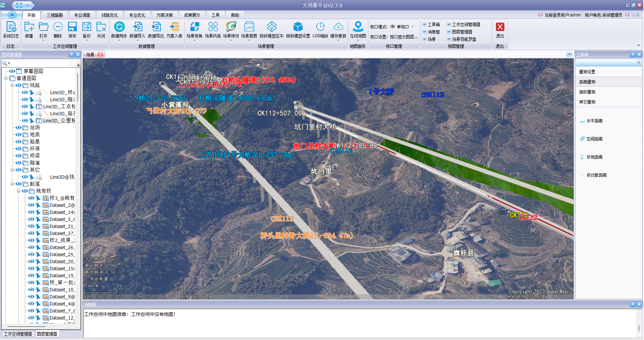Collapse the 线路 tree node

(12, 85)
